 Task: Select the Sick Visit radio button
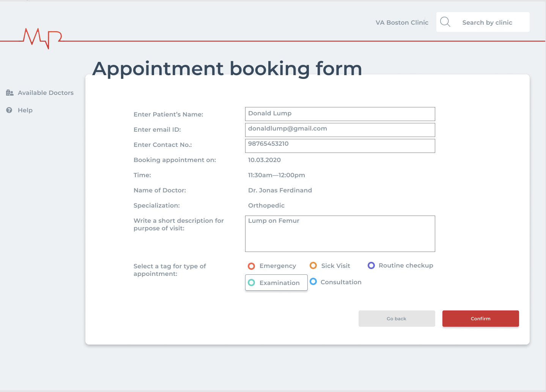pos(313,266)
